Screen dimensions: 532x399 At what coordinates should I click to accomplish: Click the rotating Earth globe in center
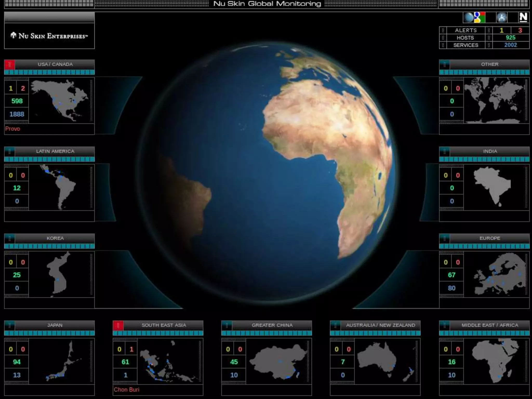click(x=266, y=171)
